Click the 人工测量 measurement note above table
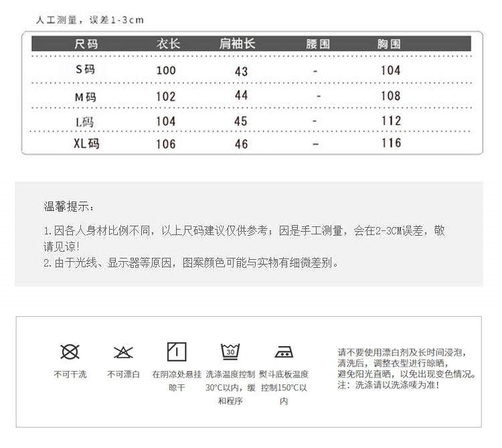Viewport: 502px width, 448px height. click(90, 20)
